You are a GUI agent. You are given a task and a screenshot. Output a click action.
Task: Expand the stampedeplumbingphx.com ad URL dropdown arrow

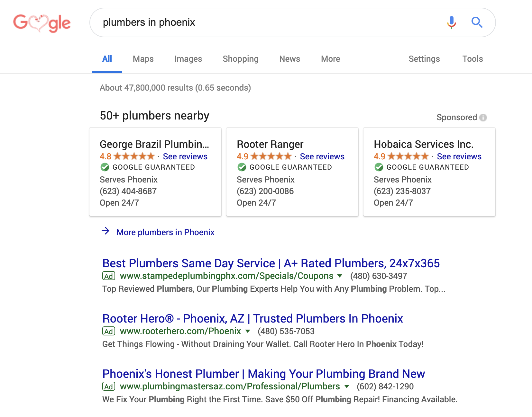click(340, 276)
